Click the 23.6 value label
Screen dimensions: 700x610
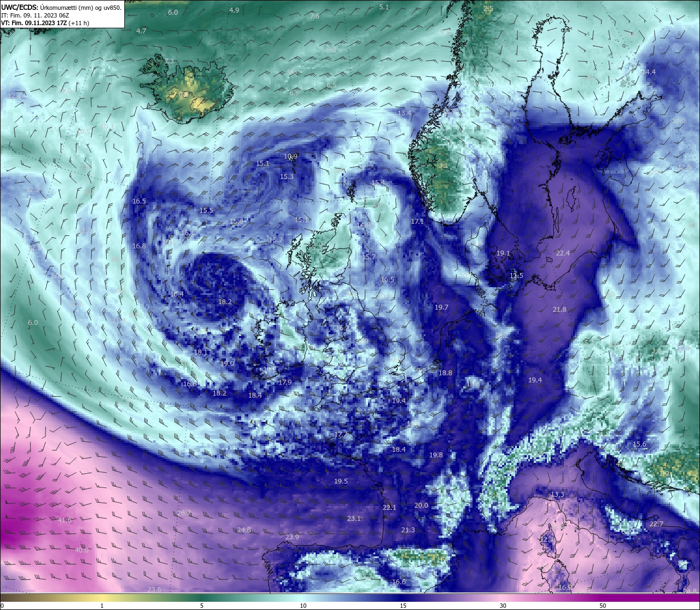tap(155, 590)
